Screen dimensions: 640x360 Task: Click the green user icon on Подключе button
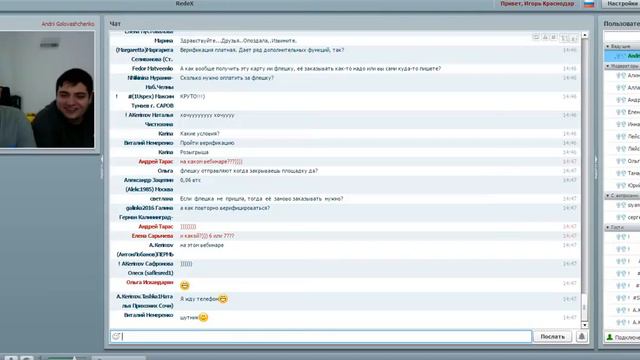click(609, 337)
